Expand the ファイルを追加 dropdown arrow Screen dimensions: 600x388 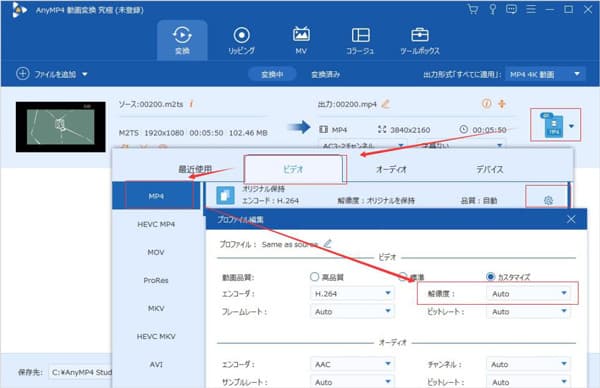pos(85,74)
